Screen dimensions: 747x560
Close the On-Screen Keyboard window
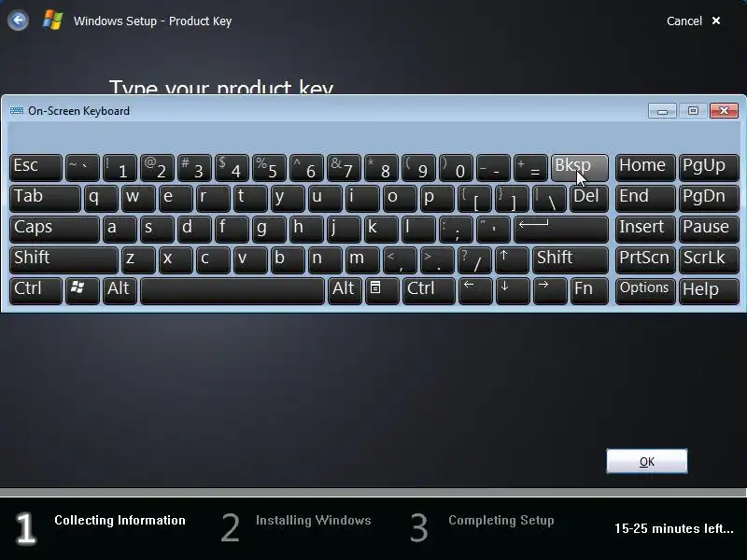click(x=724, y=111)
